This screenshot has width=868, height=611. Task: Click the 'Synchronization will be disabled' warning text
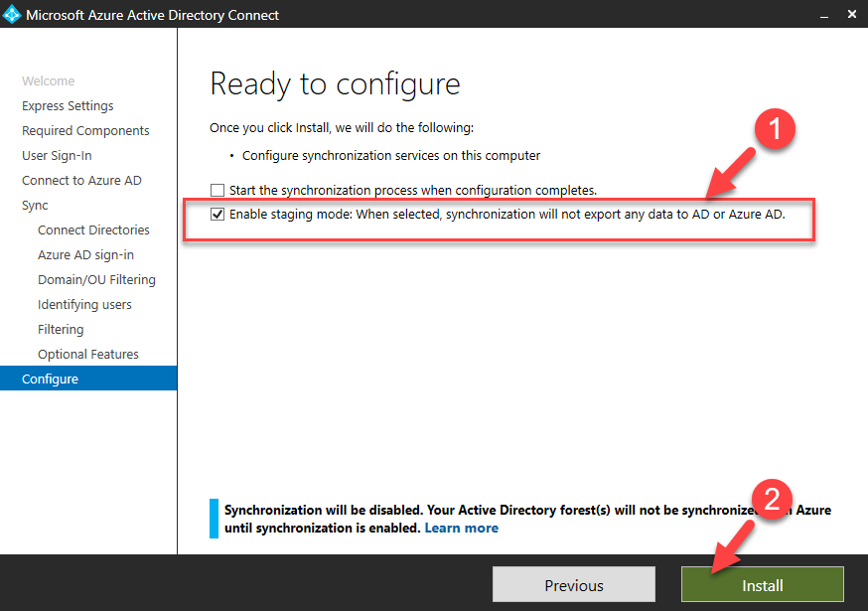(x=527, y=519)
